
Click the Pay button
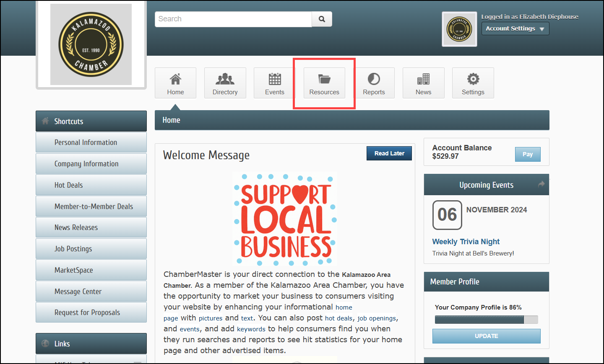point(528,154)
